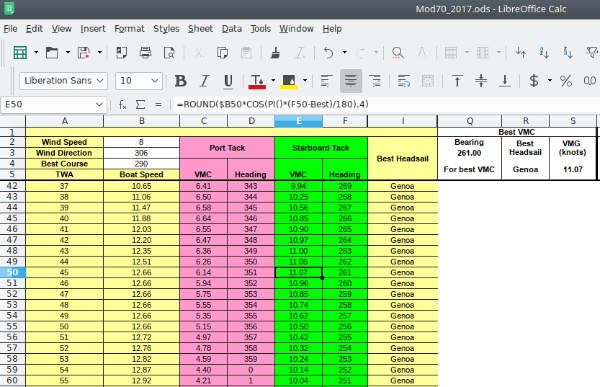Click the Formula equals icon
Screen dimensions: 600x387
pyautogui.click(x=158, y=105)
